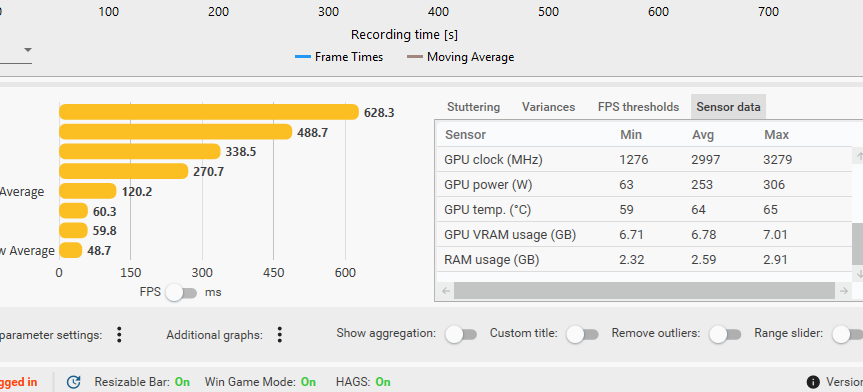Turn on Remove outliers toggle

pyautogui.click(x=725, y=334)
